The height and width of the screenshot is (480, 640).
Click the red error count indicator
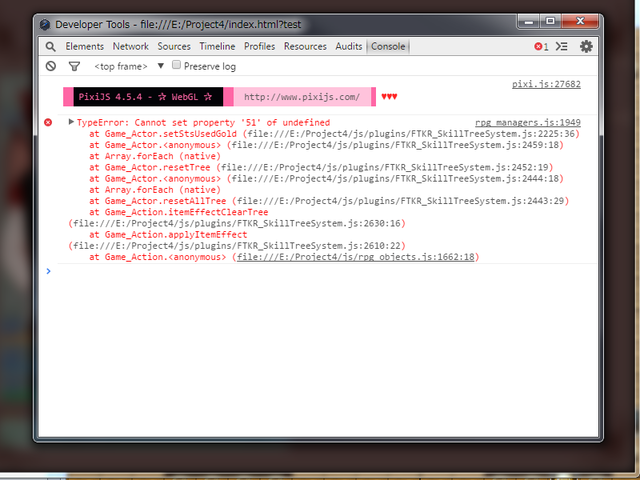(x=541, y=47)
